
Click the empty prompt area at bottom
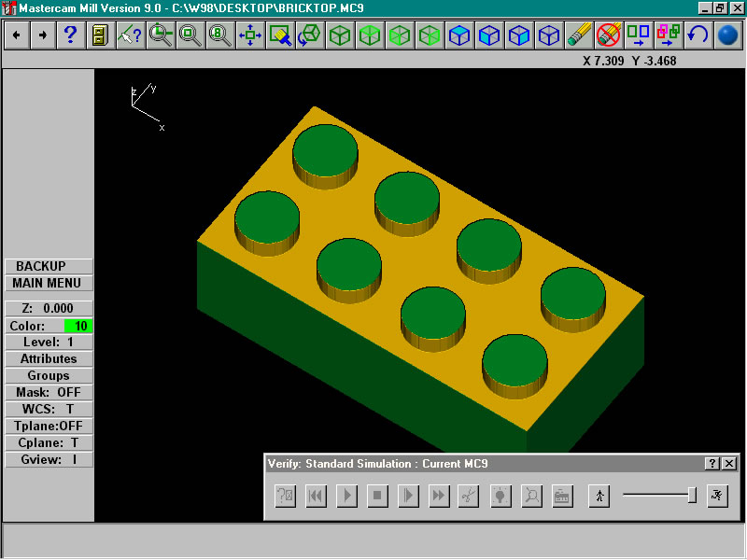pos(373,540)
